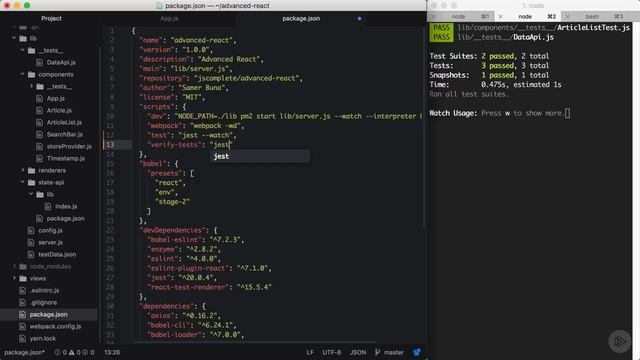Click the "test": "jest --watch" code line
This screenshot has height=360, width=640.
pos(192,135)
